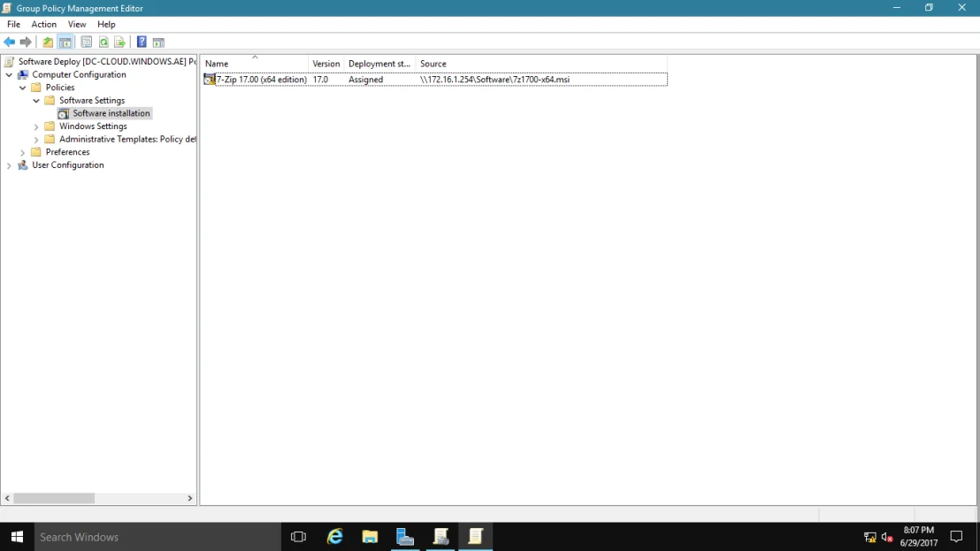
Task: Toggle the Show/Hide Console Tree button
Action: tap(65, 42)
